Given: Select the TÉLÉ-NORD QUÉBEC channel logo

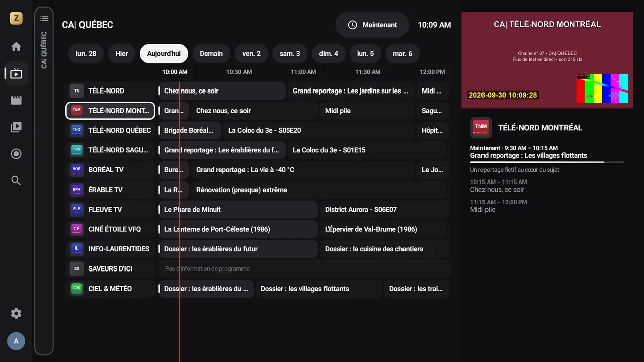Looking at the screenshot, I should [76, 130].
